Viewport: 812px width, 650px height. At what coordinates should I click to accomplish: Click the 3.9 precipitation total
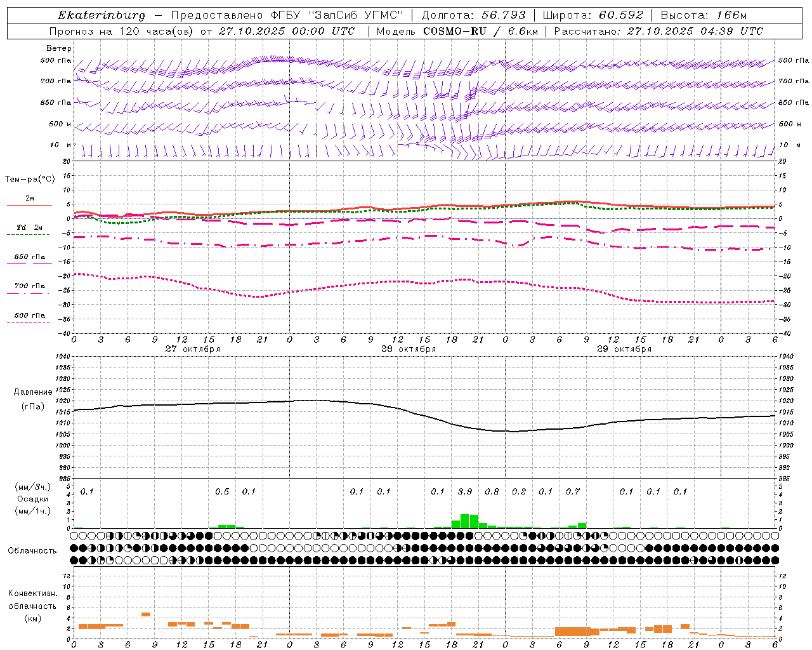click(465, 492)
